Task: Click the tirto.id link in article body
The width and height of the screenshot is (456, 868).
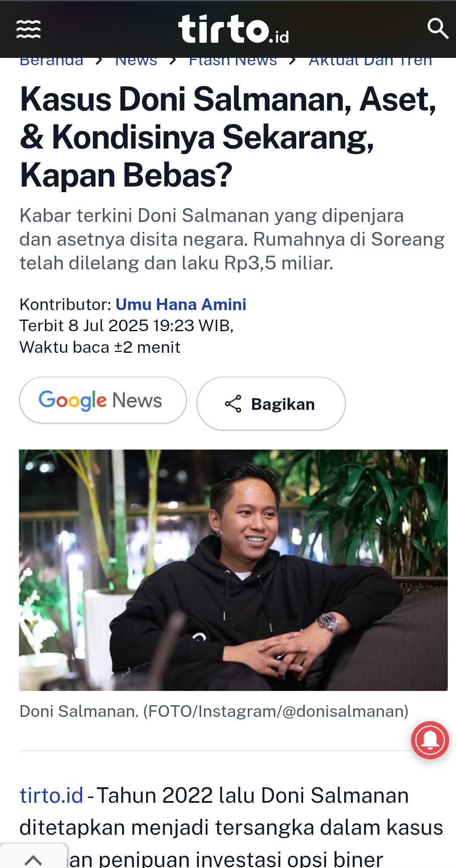Action: (x=51, y=795)
